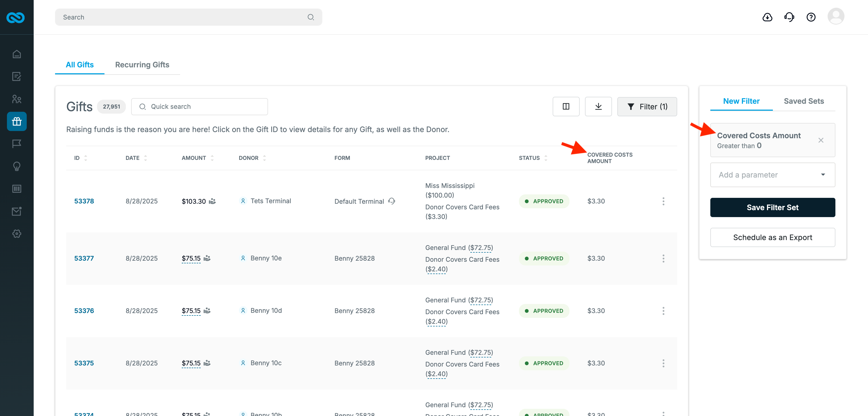Switch to the Recurring Gifts tab

[x=142, y=65]
